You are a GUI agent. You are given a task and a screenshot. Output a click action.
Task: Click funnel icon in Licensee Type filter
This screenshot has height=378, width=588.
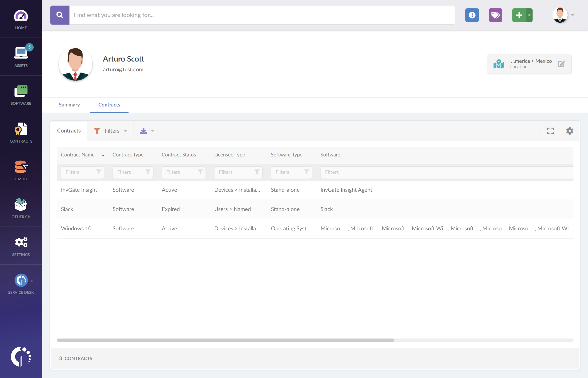point(257,172)
